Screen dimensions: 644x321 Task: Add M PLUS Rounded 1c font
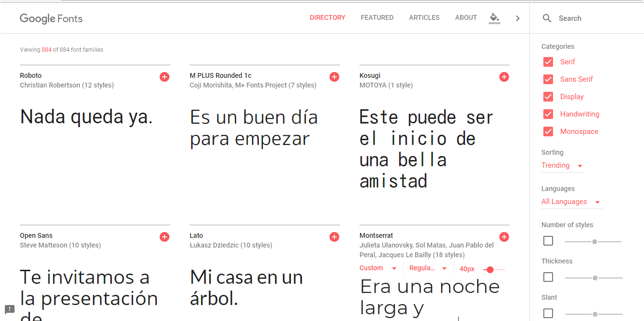pos(334,77)
